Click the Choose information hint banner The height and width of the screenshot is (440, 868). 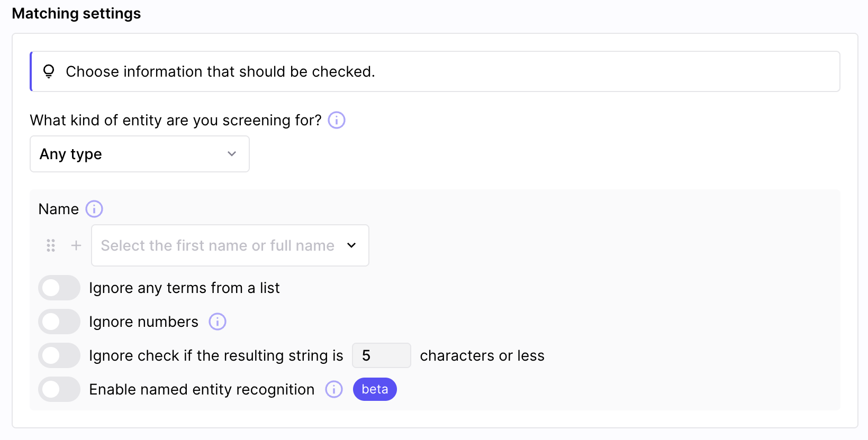point(435,71)
